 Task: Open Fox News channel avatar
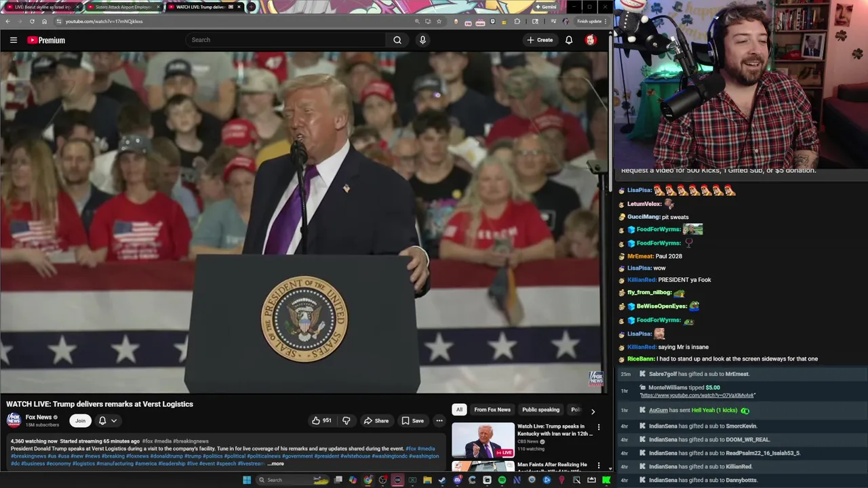tap(14, 420)
